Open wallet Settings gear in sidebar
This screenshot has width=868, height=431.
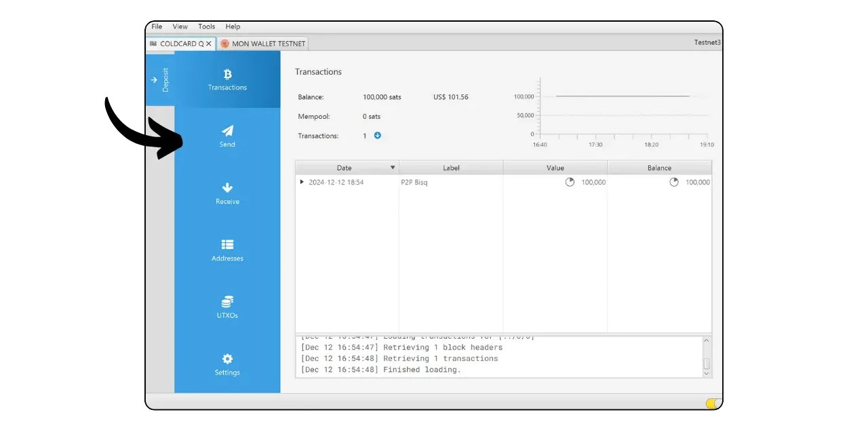tap(227, 364)
